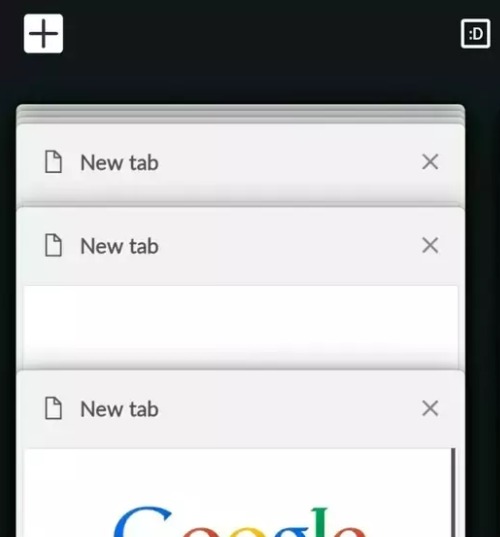
Task: Tap the dark top bar between the two icons
Action: click(262, 34)
